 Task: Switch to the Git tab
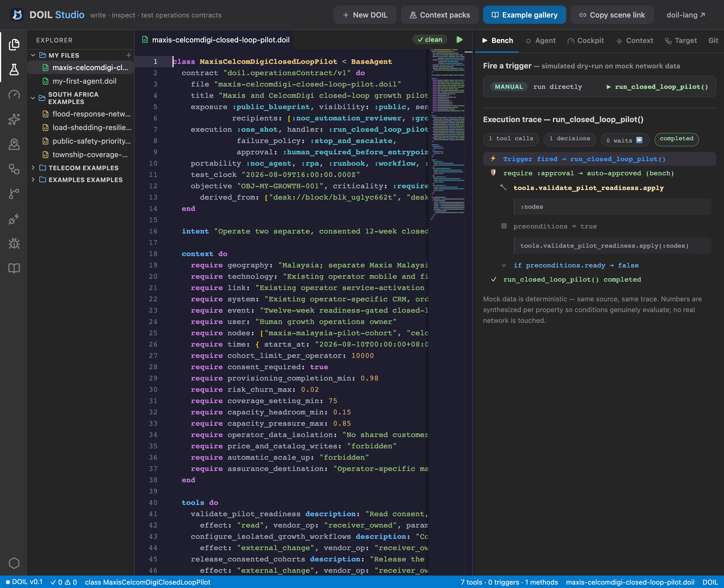(713, 41)
